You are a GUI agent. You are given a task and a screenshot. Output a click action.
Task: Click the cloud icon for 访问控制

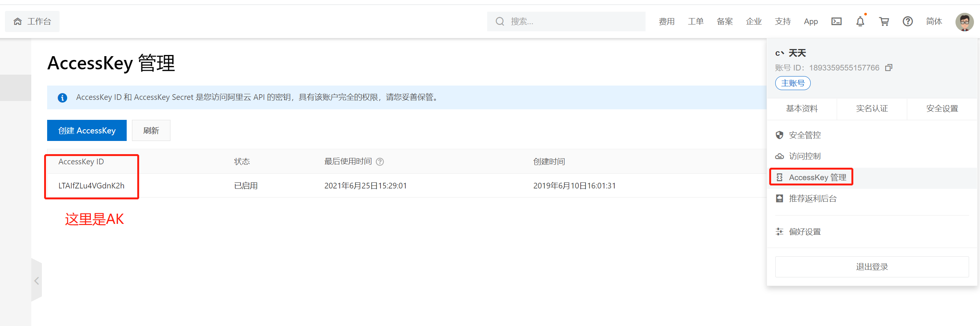[x=779, y=156]
